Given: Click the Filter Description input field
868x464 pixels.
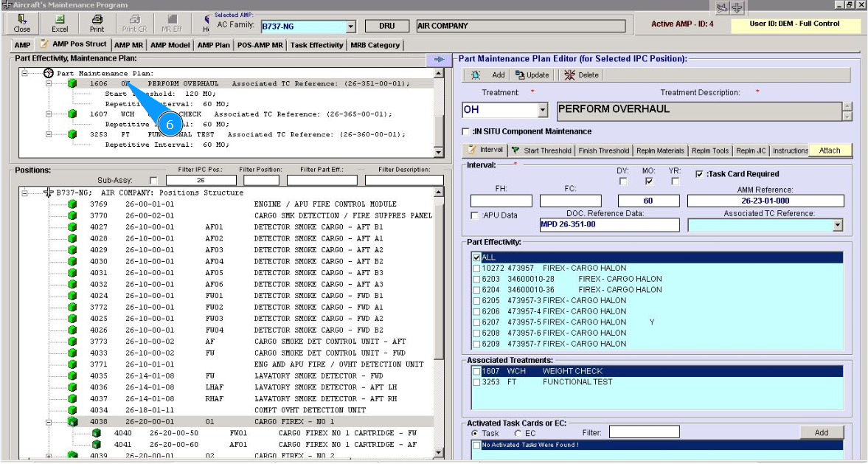Looking at the screenshot, I should pyautogui.click(x=403, y=181).
